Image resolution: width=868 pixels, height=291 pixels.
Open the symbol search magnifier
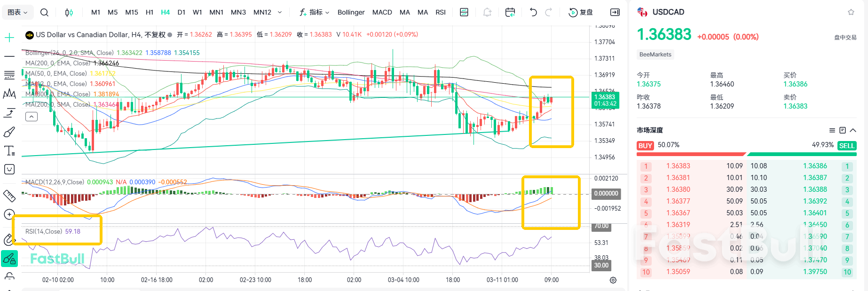(x=44, y=13)
